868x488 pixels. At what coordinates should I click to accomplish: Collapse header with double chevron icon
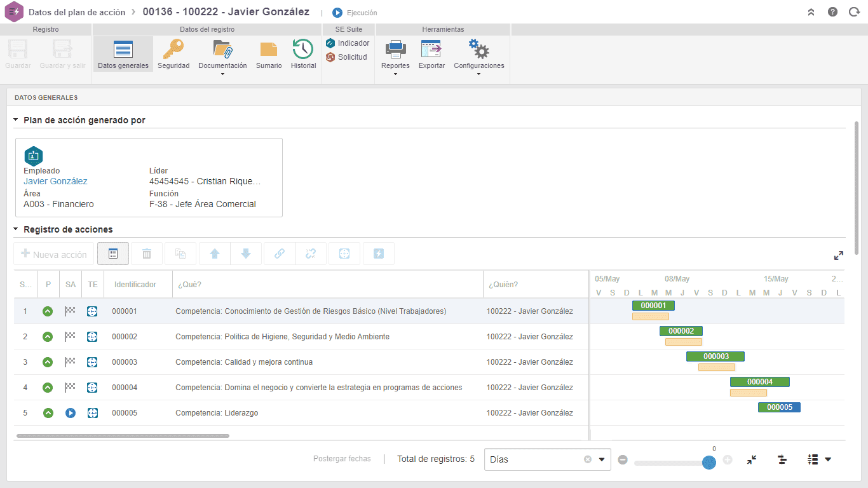click(x=811, y=12)
